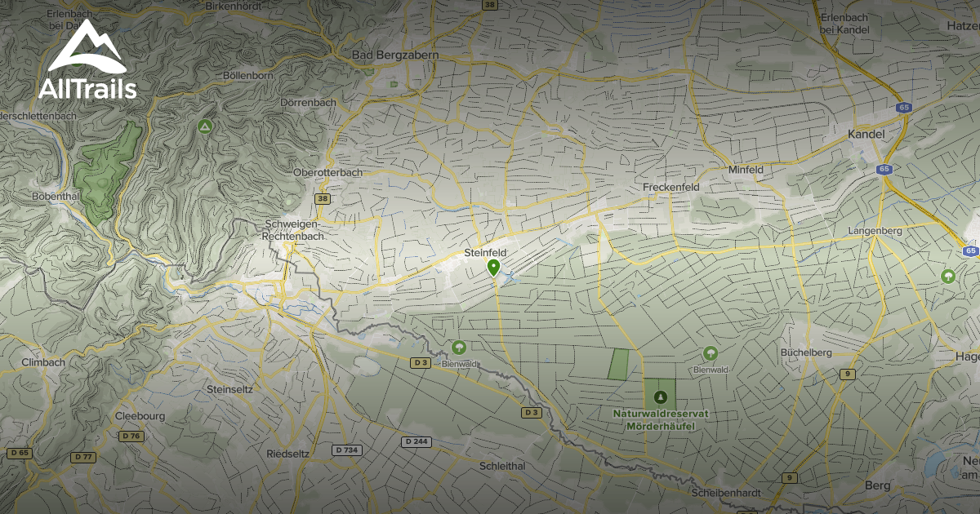Click the Steinfeld place label

pyautogui.click(x=485, y=253)
